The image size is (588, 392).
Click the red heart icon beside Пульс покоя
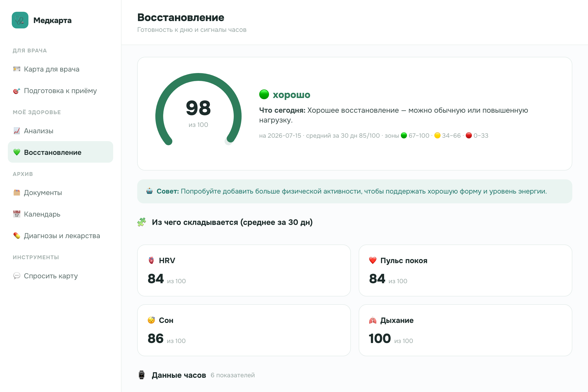(x=373, y=260)
